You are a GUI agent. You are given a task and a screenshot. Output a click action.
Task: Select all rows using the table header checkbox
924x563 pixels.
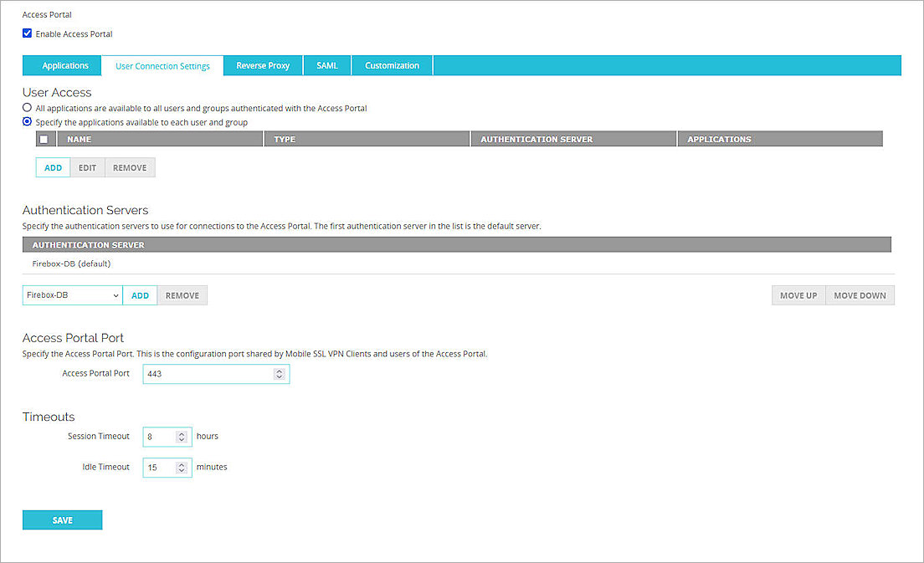44,138
